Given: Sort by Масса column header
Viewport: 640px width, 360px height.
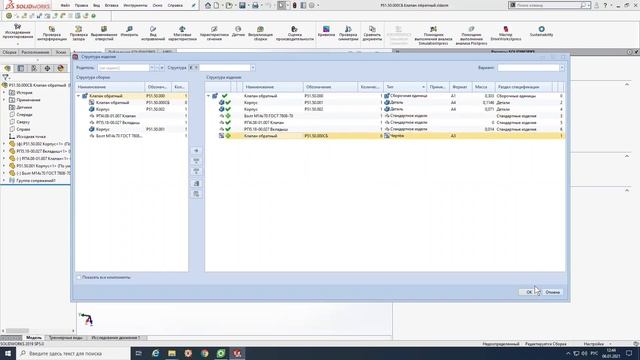Looking at the screenshot, I should [x=483, y=87].
